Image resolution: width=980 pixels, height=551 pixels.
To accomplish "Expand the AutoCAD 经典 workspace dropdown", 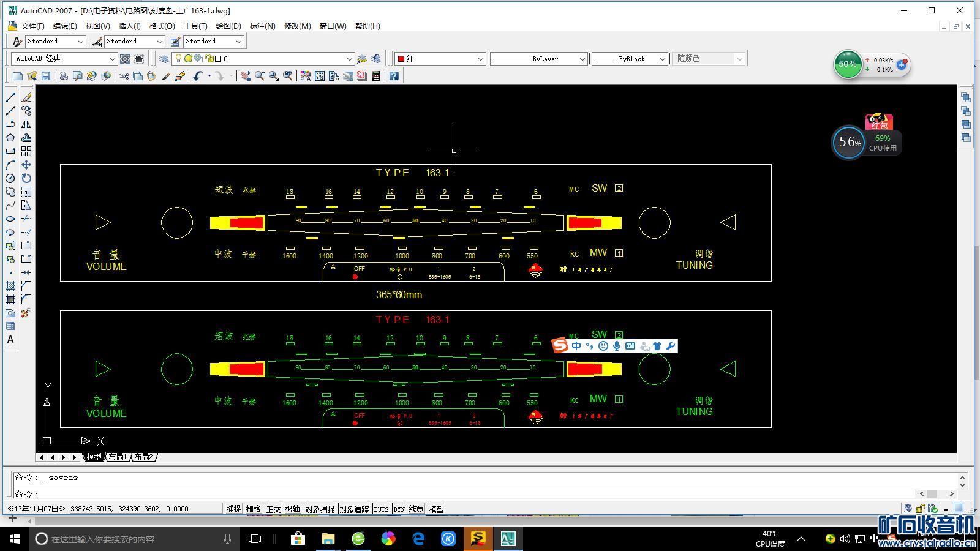I will coord(112,59).
